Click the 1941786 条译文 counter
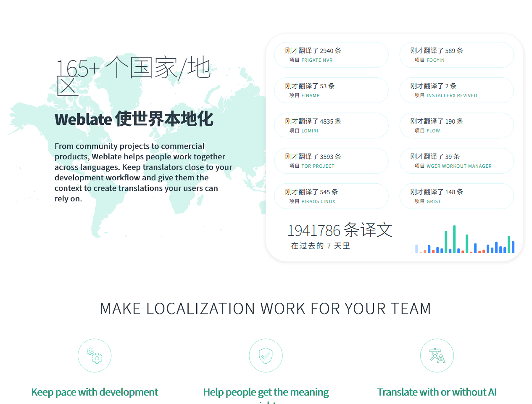532x404 pixels. (x=340, y=230)
